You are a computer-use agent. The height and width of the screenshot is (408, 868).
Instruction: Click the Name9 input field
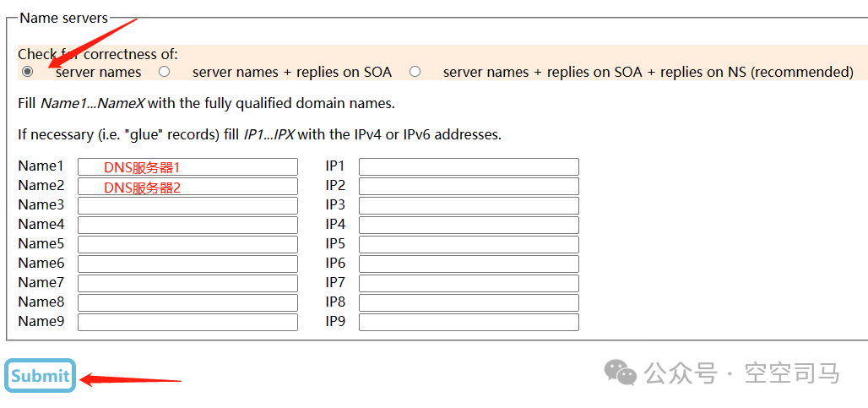(187, 322)
